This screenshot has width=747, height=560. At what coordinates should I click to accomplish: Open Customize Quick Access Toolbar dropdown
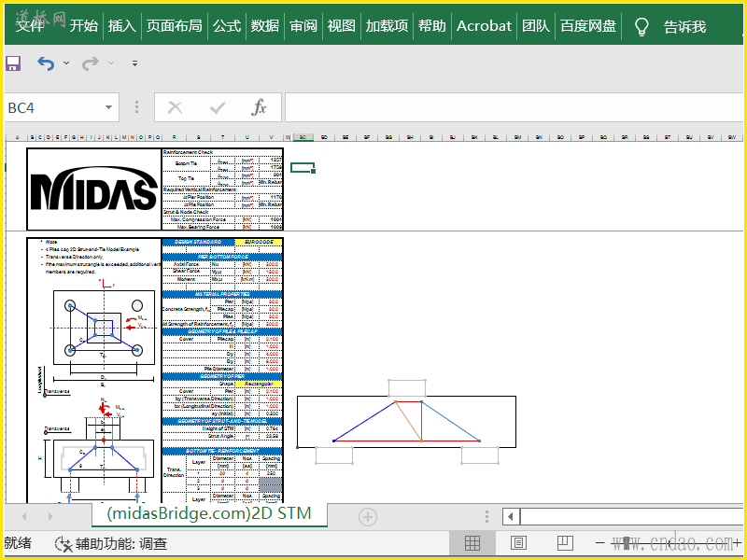(134, 63)
